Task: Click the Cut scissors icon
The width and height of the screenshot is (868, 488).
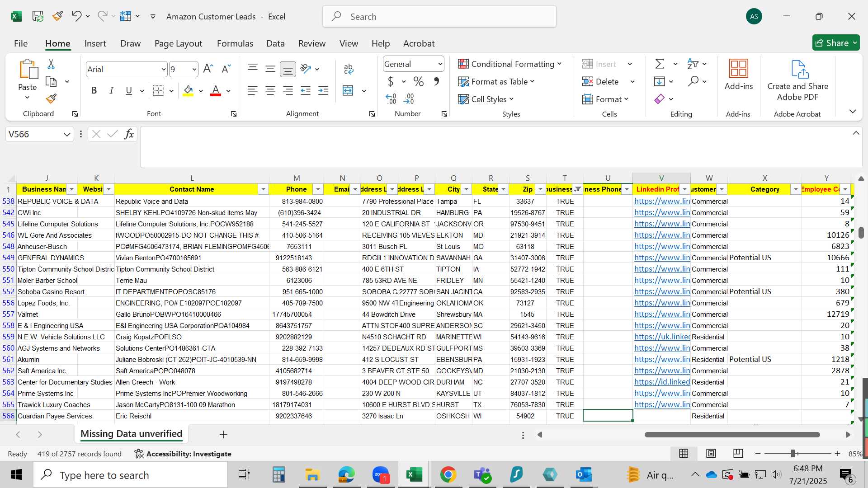Action: [x=51, y=64]
